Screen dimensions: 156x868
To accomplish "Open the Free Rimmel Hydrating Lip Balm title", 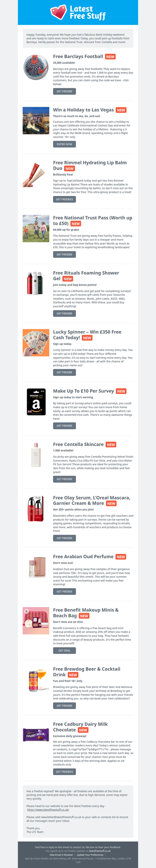I will 90,165.
